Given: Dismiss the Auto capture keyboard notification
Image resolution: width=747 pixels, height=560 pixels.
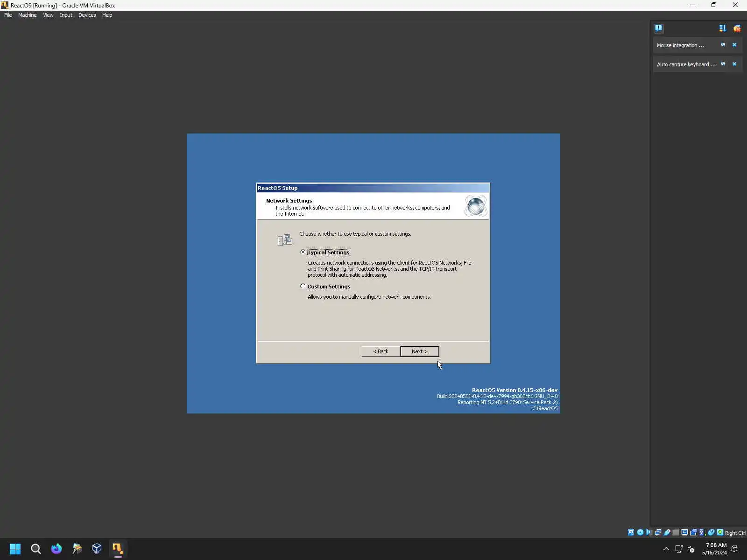Looking at the screenshot, I should 734,64.
